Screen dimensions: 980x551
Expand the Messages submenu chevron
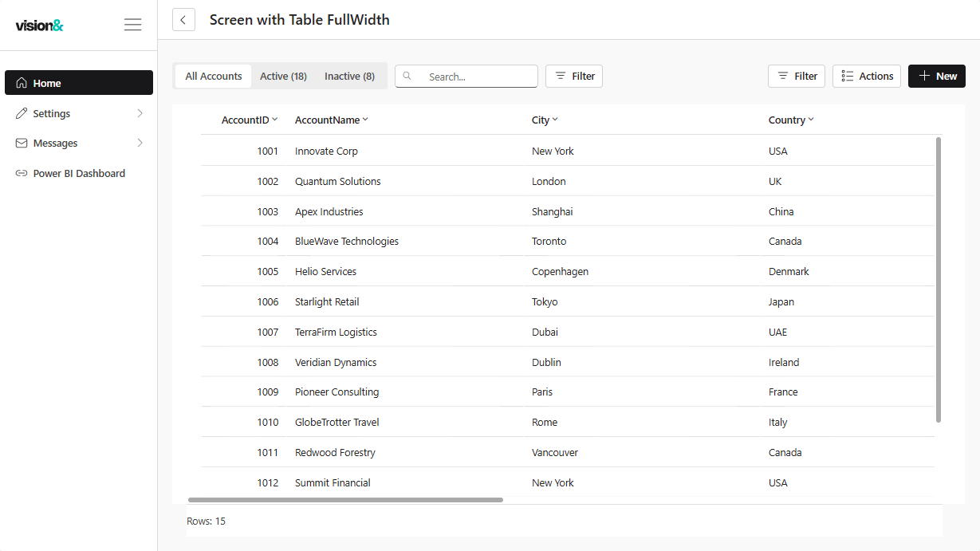pyautogui.click(x=141, y=143)
